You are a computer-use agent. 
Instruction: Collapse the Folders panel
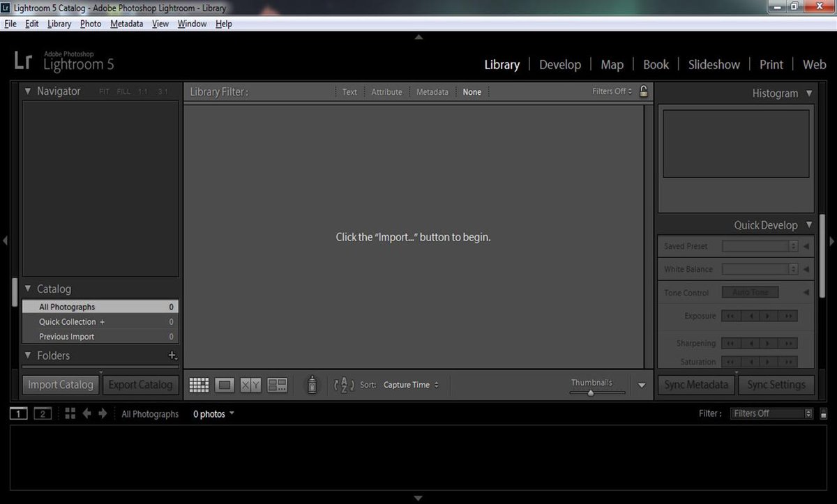pos(28,356)
